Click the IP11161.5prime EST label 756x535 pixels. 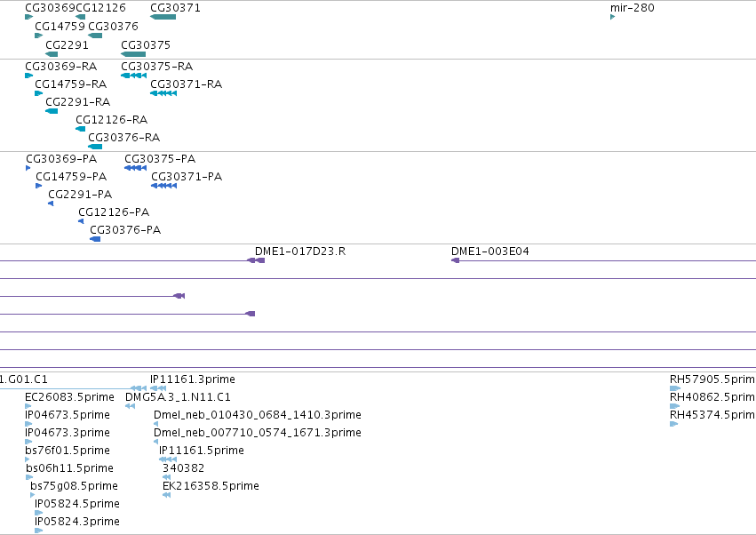pyautogui.click(x=202, y=451)
